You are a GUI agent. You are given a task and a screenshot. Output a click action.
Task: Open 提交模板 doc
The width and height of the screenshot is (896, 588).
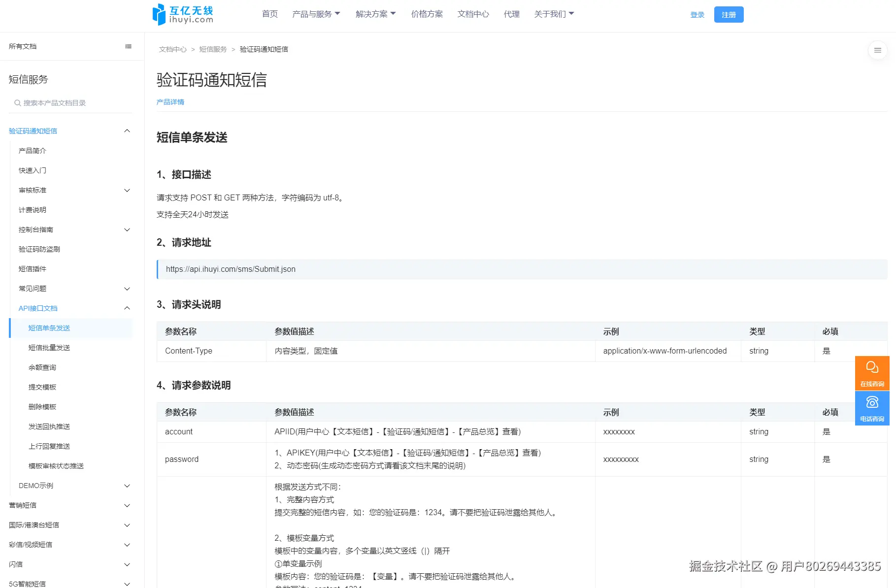(x=42, y=387)
